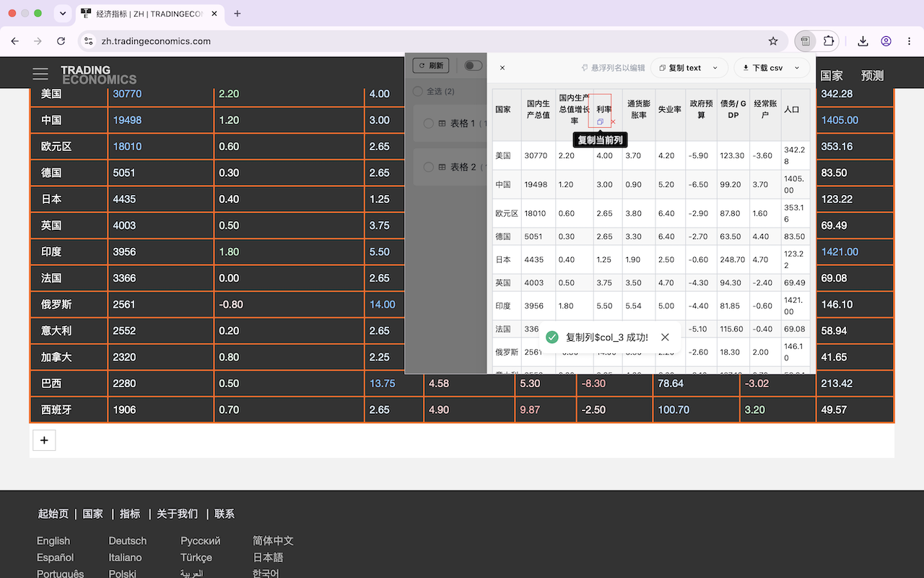Toggle the switch next to 刷新
Viewport: 924px width, 578px height.
tap(473, 66)
